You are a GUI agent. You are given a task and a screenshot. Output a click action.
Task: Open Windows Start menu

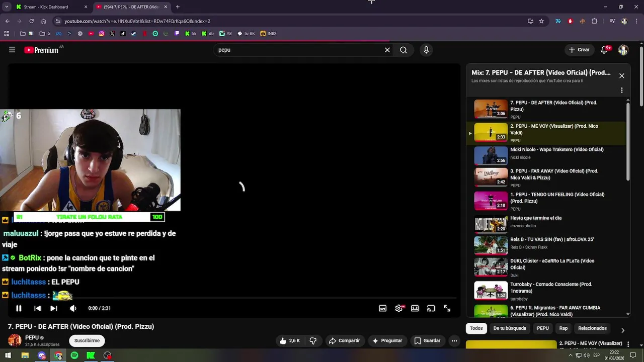click(x=8, y=355)
